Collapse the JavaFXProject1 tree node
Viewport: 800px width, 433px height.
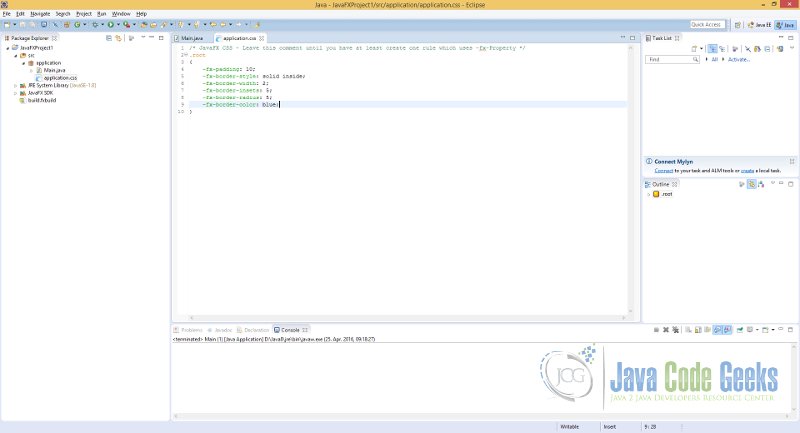(x=8, y=48)
